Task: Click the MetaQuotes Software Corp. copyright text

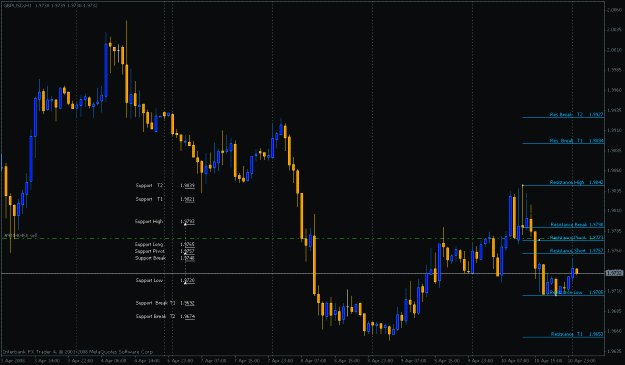Action: (x=78, y=352)
